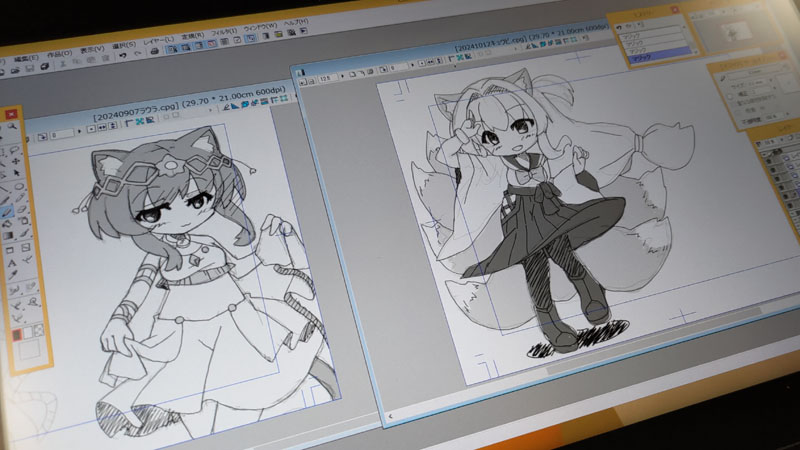Click the 不透明度 value field
The height and width of the screenshot is (450, 800).
[x=774, y=118]
